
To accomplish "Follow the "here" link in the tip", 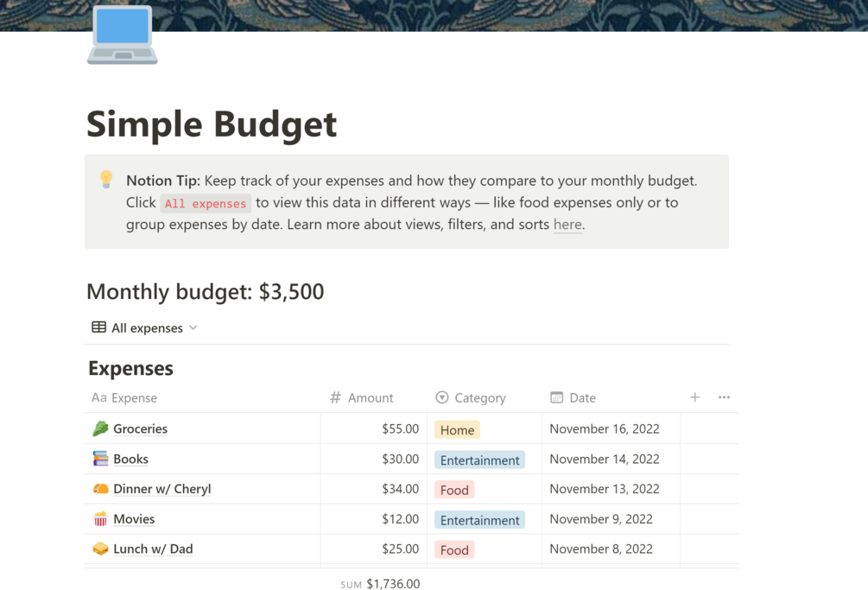I will coord(567,225).
